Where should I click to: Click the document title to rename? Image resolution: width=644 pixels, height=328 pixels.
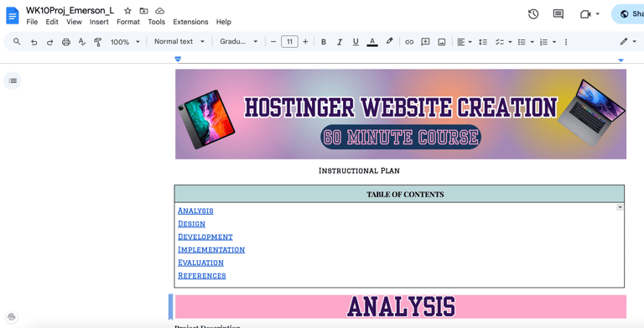coord(70,10)
